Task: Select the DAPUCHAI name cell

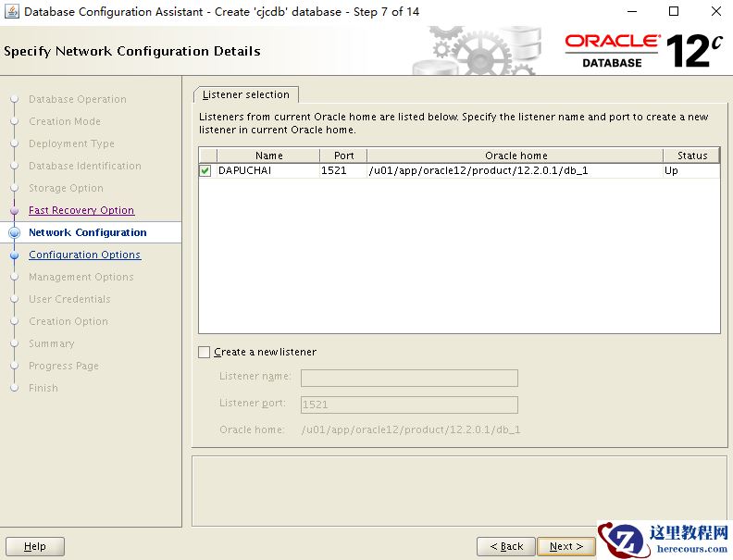Action: pos(268,170)
